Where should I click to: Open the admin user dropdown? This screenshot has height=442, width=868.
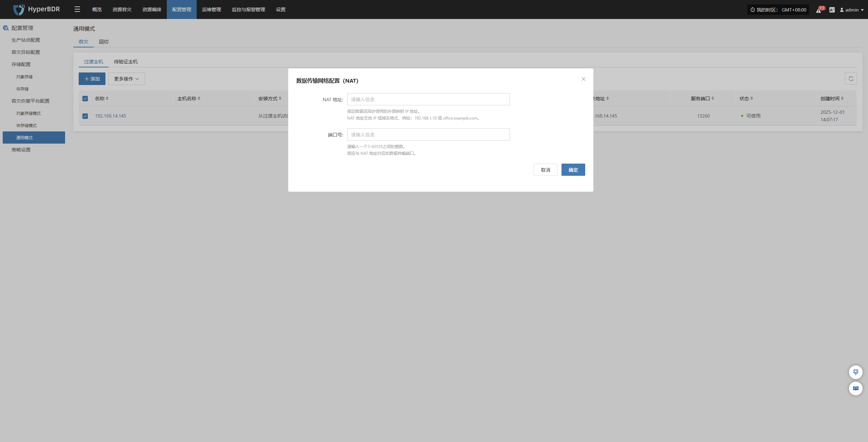pyautogui.click(x=851, y=10)
